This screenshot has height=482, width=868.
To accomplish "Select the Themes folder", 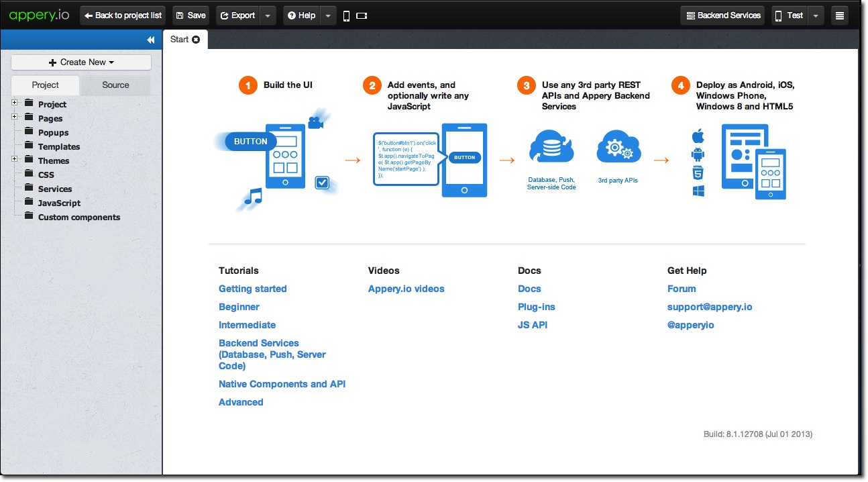I will click(x=54, y=160).
